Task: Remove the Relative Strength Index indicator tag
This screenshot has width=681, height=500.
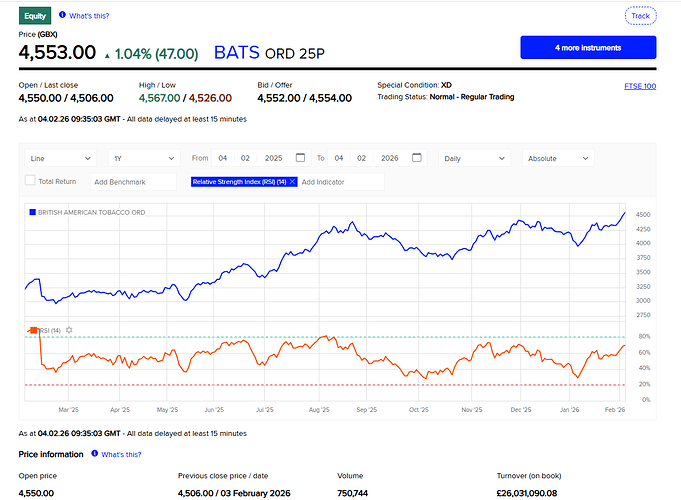Action: pyautogui.click(x=292, y=182)
